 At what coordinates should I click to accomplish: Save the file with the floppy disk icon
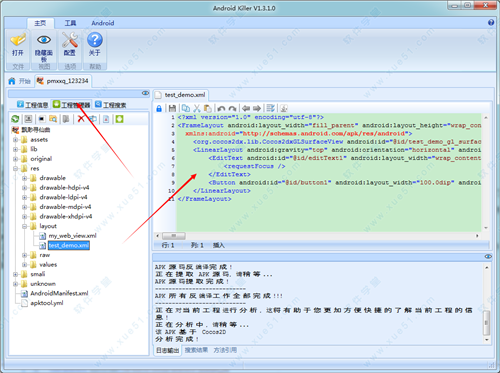click(172, 108)
